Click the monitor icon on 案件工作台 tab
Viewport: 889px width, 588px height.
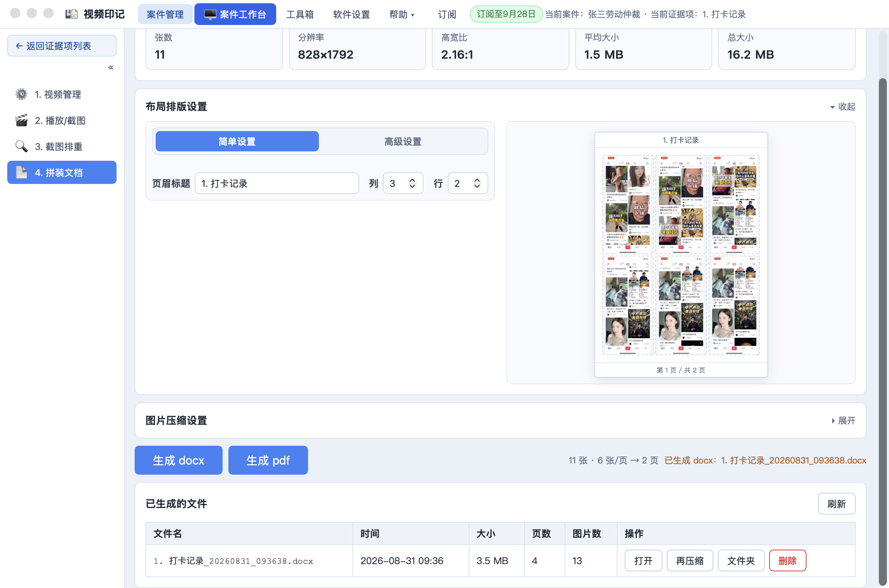[x=210, y=14]
